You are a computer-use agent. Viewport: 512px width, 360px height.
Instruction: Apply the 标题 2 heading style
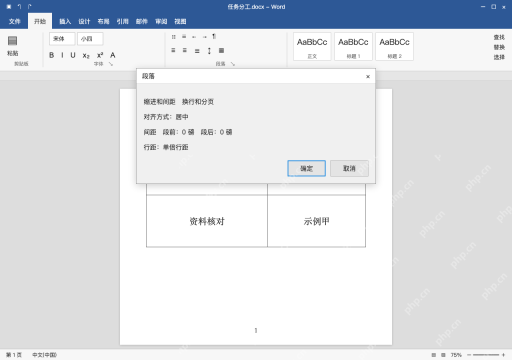pos(394,47)
